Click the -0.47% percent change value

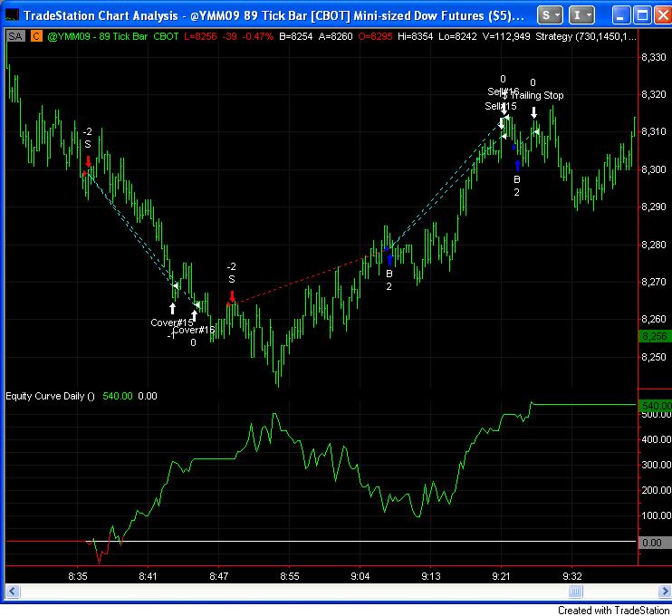[257, 36]
